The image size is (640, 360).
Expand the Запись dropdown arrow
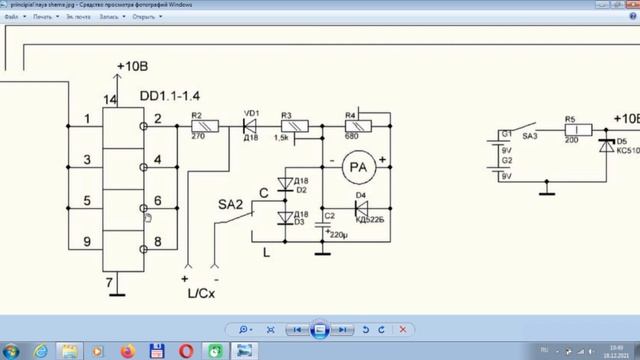124,17
